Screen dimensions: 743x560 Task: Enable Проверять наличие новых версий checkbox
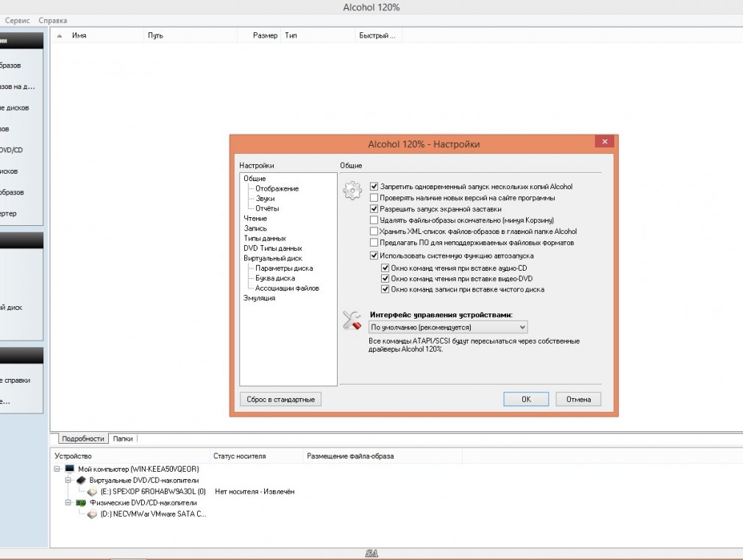pyautogui.click(x=374, y=198)
